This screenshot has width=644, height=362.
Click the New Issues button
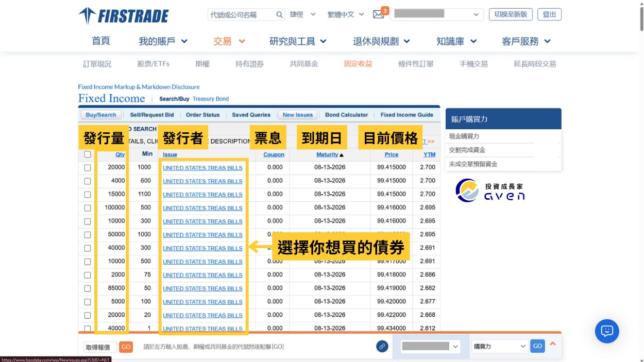coord(298,115)
